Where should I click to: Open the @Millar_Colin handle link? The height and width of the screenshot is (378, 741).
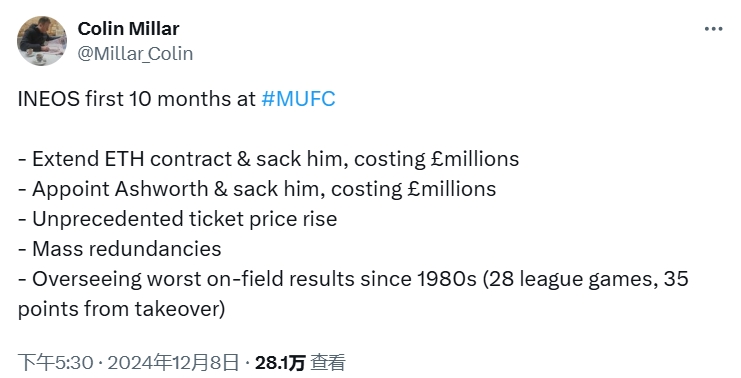coord(135,53)
